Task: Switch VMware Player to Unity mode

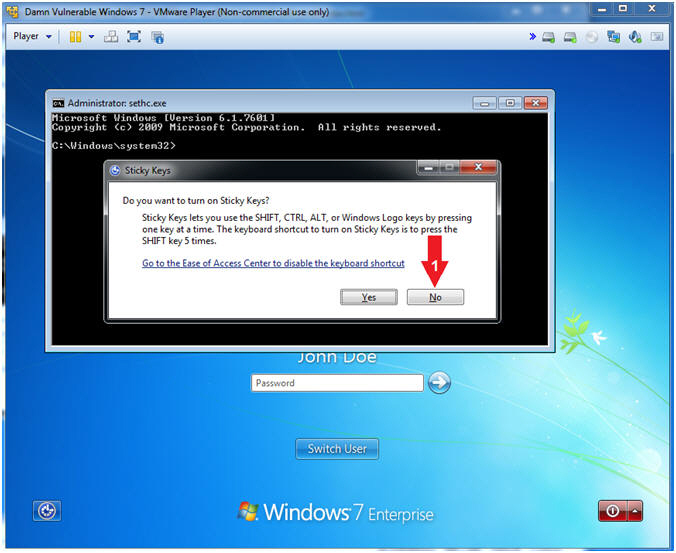Action: (x=158, y=37)
